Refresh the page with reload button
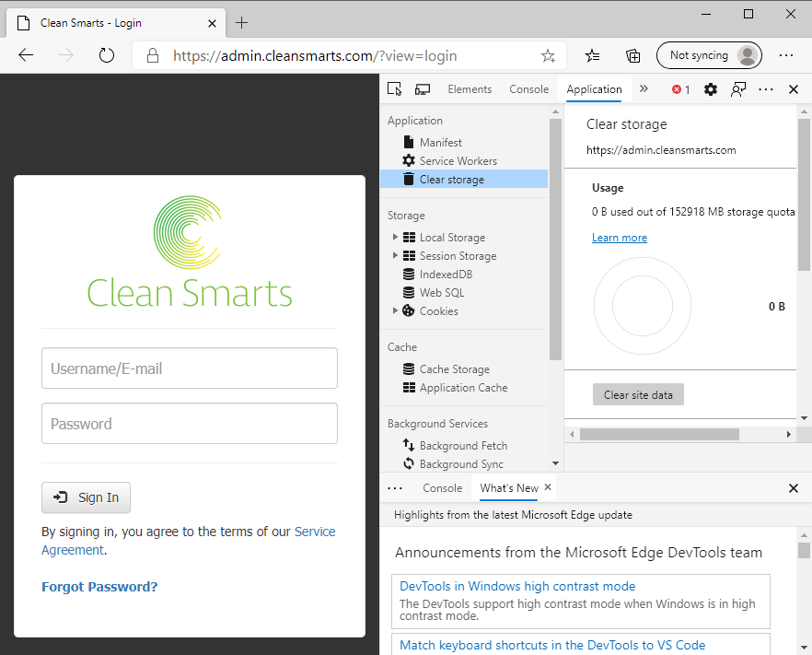Image resolution: width=812 pixels, height=655 pixels. pyautogui.click(x=106, y=55)
